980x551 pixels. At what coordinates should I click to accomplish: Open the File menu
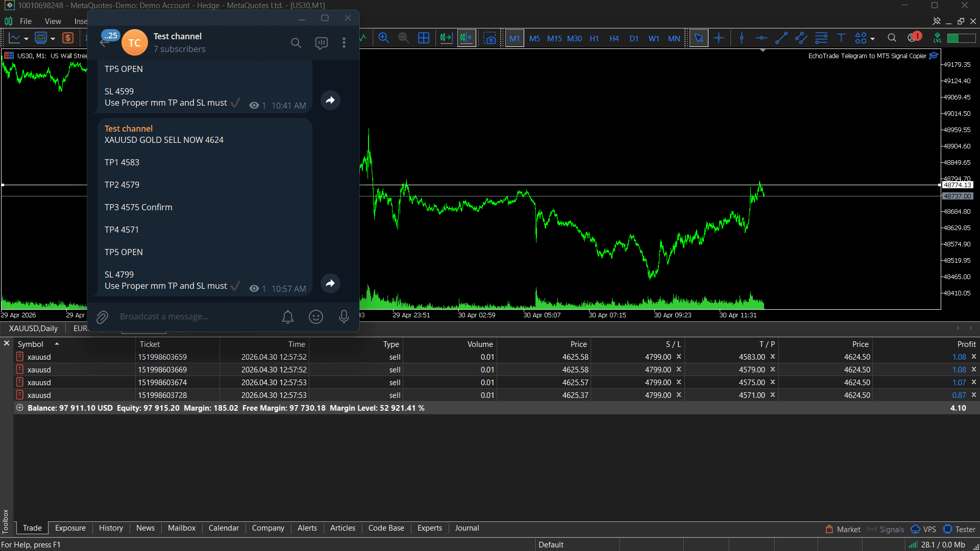point(26,21)
